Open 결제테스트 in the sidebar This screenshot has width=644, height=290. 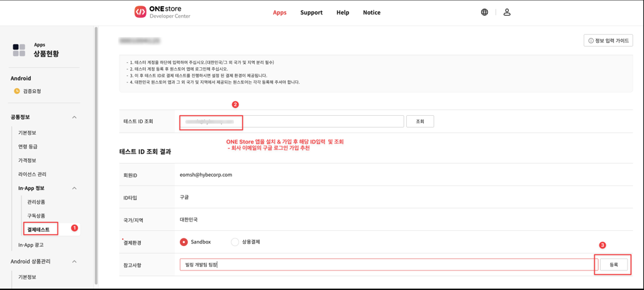(x=38, y=230)
